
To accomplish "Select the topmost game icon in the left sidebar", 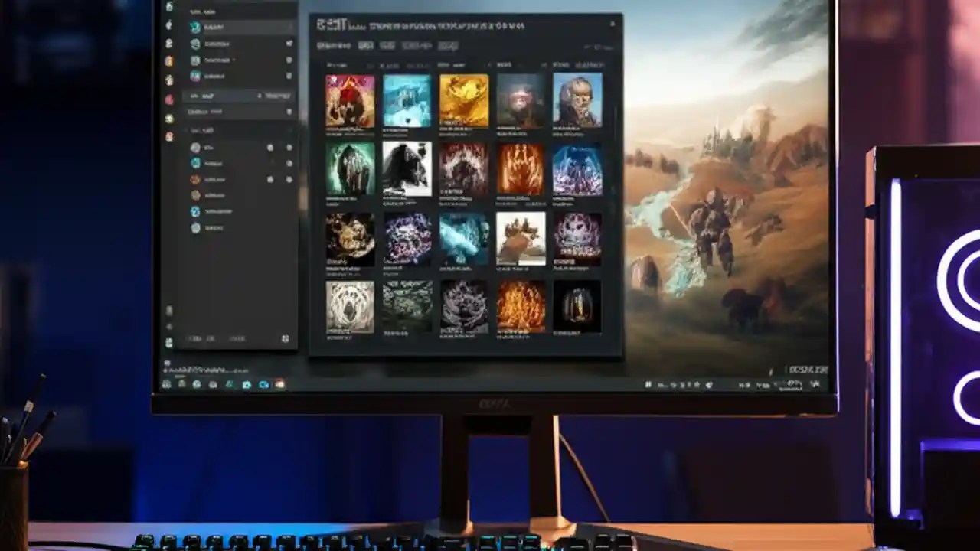I will coord(196,28).
